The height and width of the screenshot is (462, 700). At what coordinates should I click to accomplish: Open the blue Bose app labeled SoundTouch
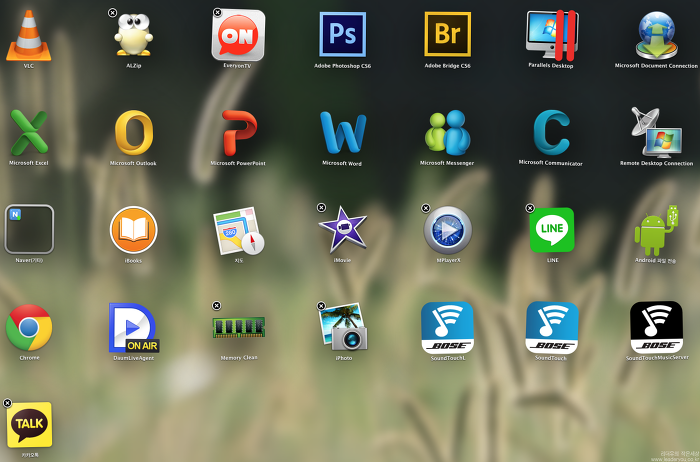pos(552,327)
